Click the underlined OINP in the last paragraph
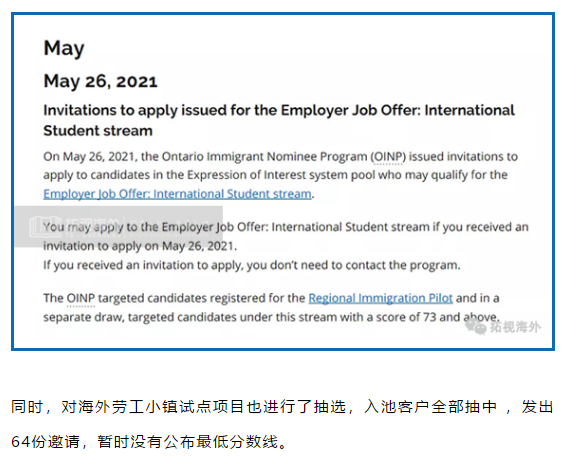Image resolution: width=571 pixels, height=464 pixels. [80, 298]
